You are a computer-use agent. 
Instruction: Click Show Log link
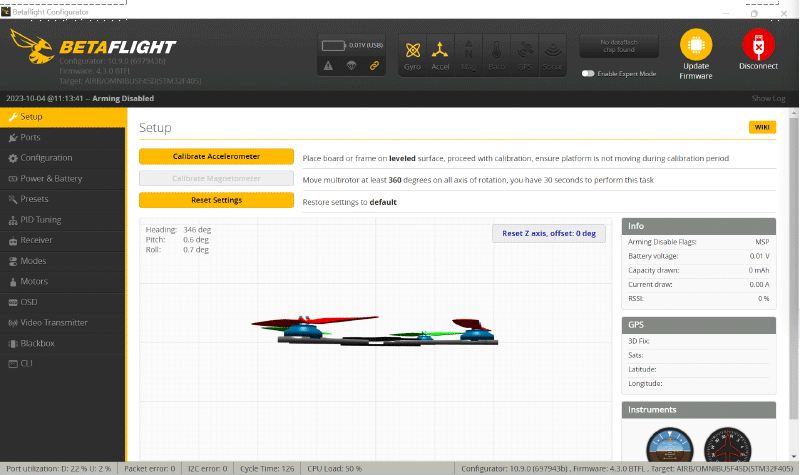[x=768, y=99]
